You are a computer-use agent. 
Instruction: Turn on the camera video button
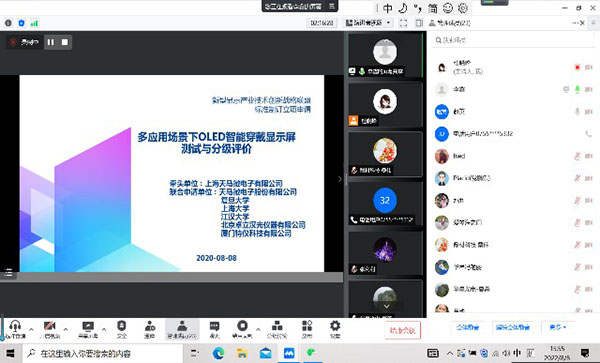coord(50,329)
